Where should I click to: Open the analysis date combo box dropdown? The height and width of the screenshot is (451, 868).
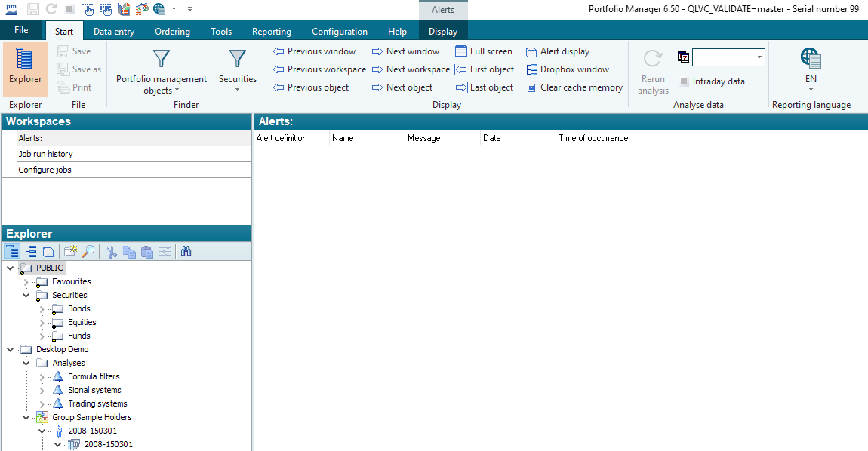click(759, 57)
